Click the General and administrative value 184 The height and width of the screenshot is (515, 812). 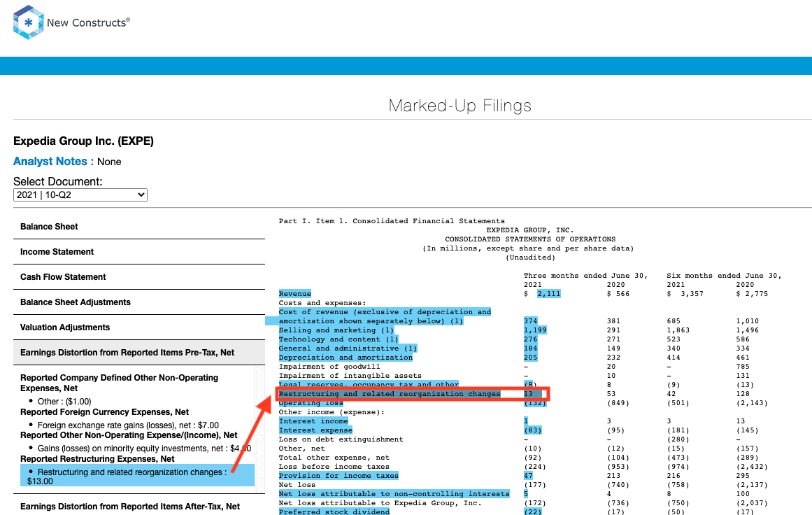coord(530,348)
